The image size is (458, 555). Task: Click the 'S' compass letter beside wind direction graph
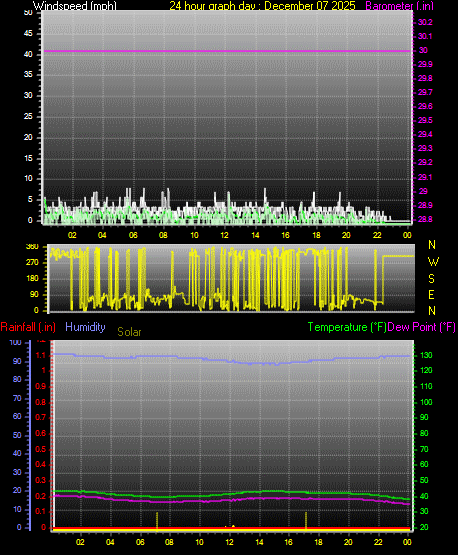coord(431,279)
